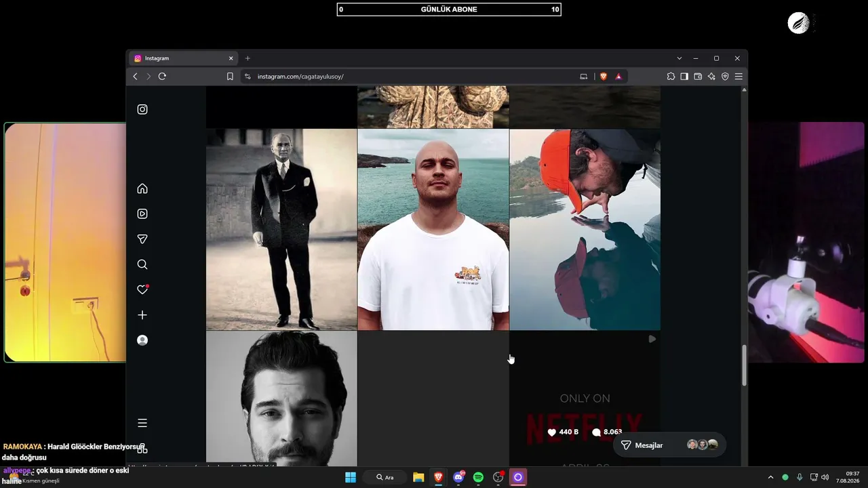Open the volume control in system tray
Image resolution: width=868 pixels, height=488 pixels.
(x=825, y=477)
